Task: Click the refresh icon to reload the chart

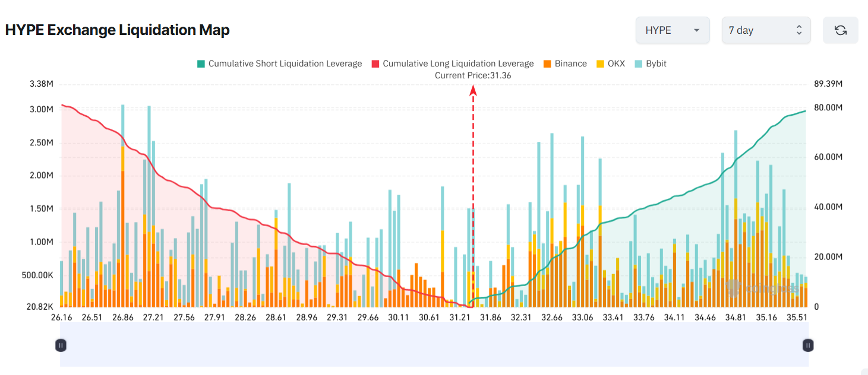Action: pyautogui.click(x=840, y=30)
